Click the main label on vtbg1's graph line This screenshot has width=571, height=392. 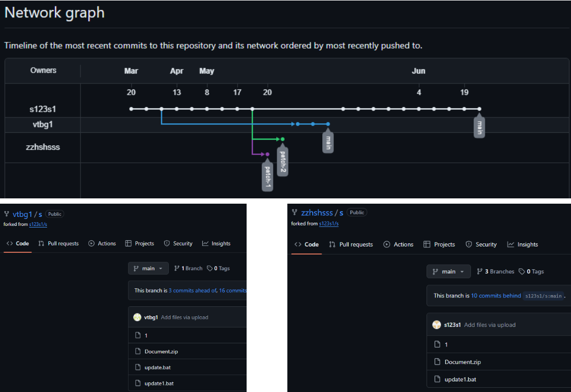328,142
